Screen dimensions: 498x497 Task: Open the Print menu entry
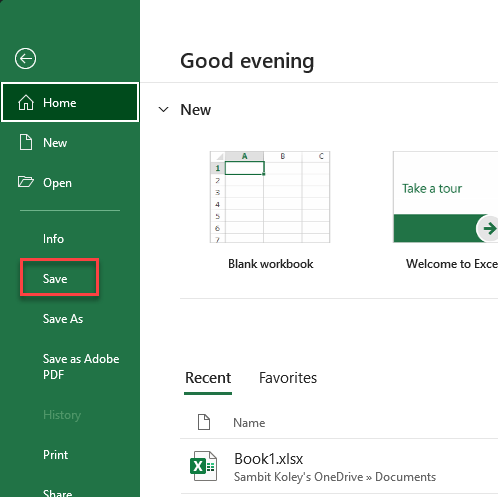pyautogui.click(x=56, y=455)
